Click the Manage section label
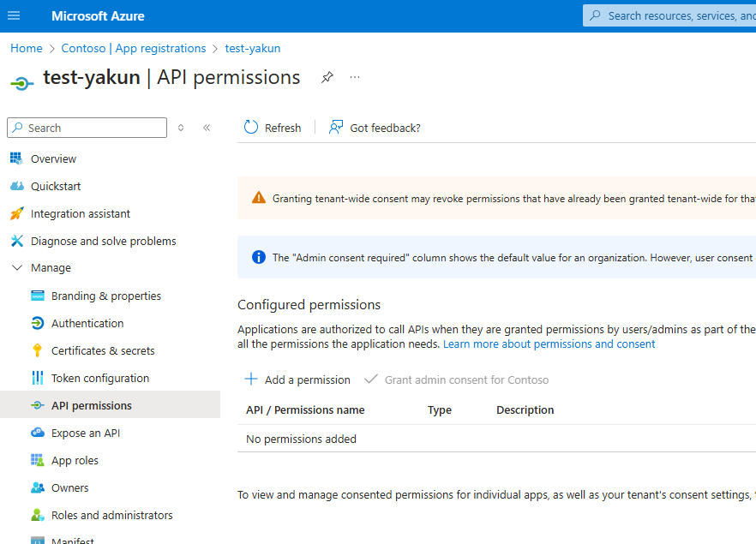 coord(51,267)
